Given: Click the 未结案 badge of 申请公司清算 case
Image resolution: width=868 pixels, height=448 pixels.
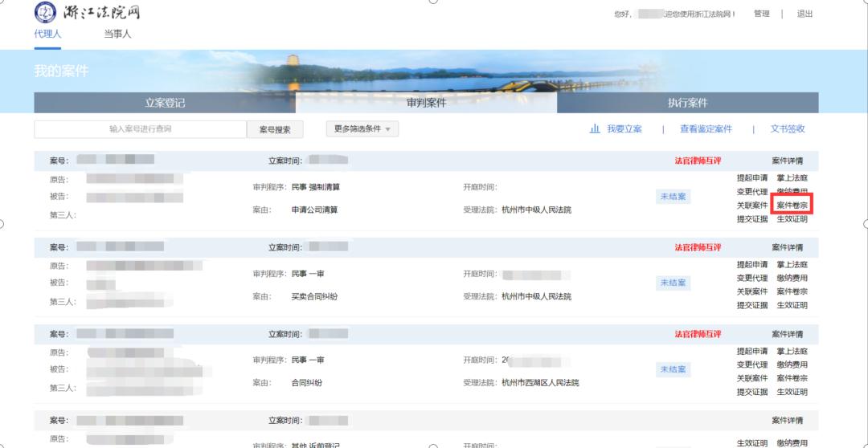Looking at the screenshot, I should pyautogui.click(x=673, y=197).
